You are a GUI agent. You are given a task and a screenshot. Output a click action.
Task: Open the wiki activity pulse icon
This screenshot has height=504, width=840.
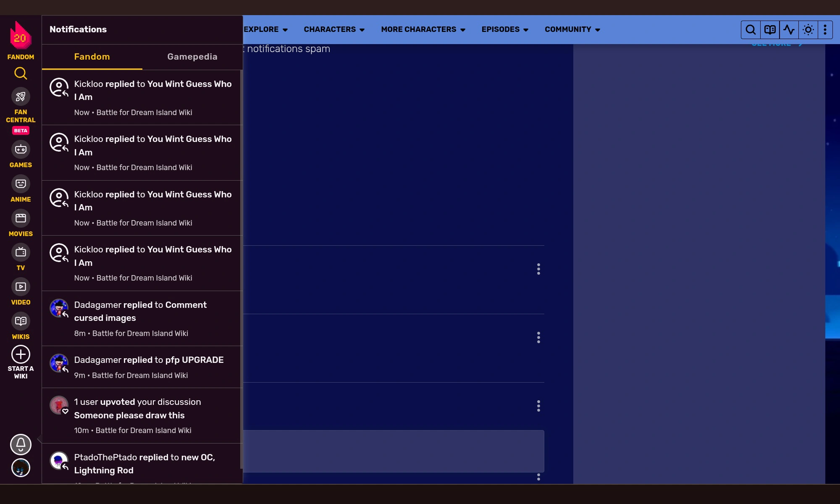click(789, 29)
